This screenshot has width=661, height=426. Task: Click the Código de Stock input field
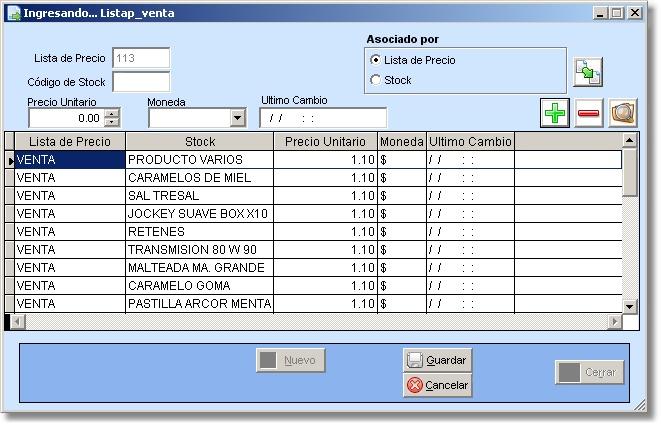coord(141,82)
